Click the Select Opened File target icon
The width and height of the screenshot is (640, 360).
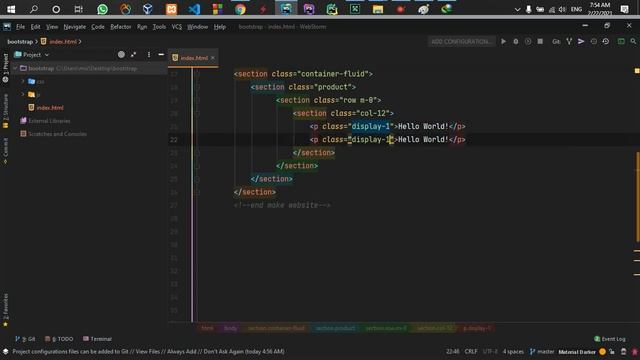(121, 55)
